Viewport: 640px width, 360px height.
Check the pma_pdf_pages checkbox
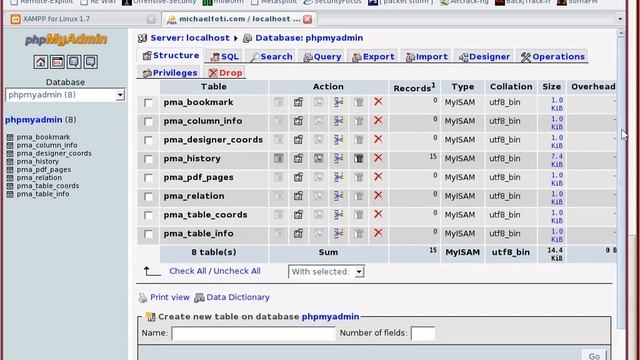[148, 178]
